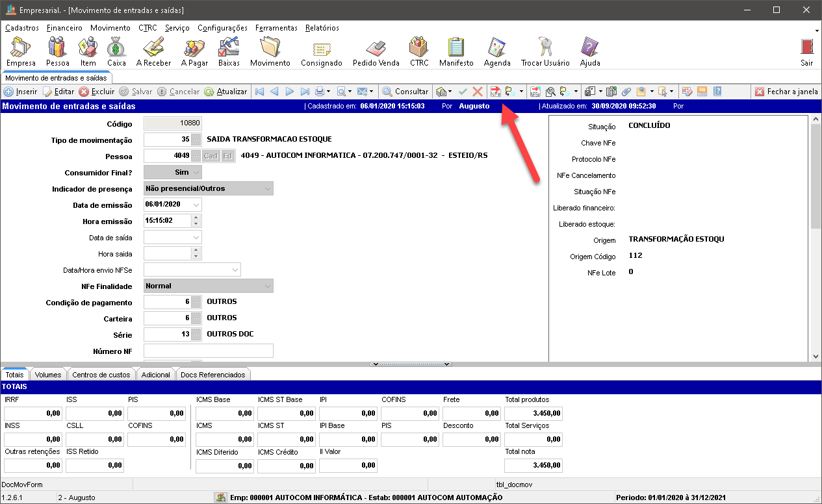
Task: Open the Caixa cash register icon
Action: (x=116, y=51)
